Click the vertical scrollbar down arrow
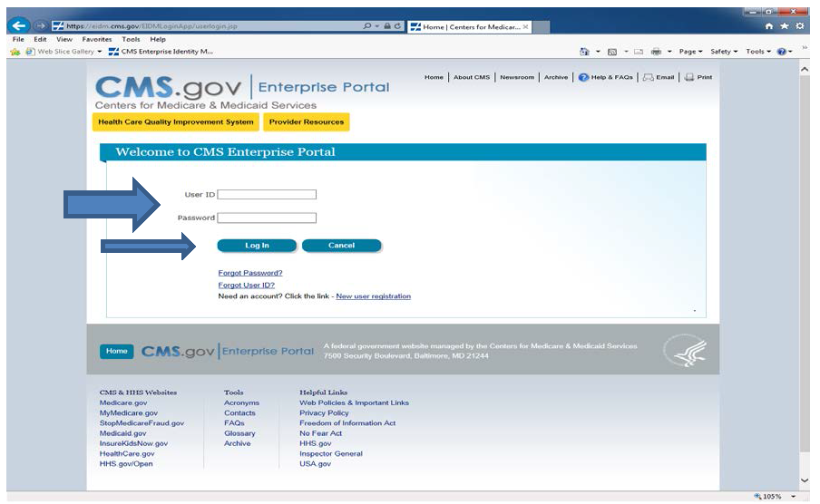The width and height of the screenshot is (820, 504). tap(805, 480)
